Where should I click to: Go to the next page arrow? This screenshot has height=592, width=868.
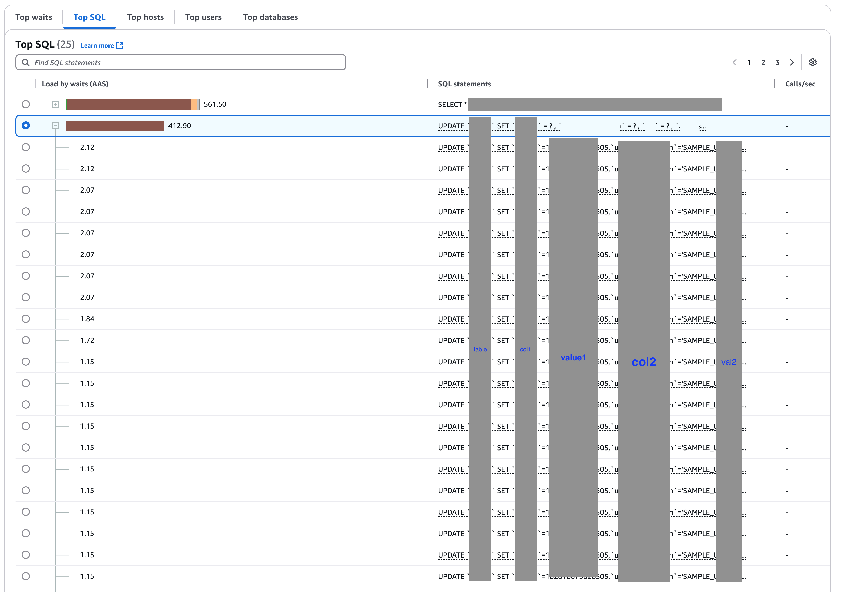coord(792,62)
